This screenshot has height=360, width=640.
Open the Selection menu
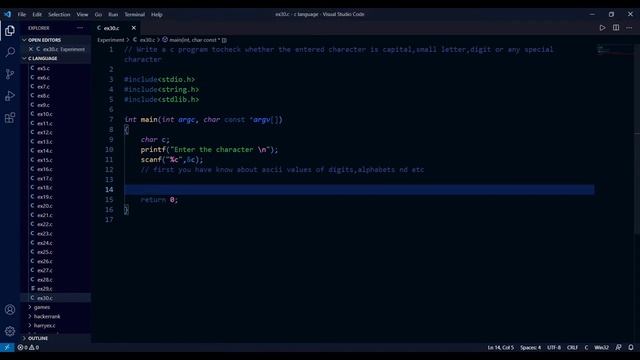point(59,14)
